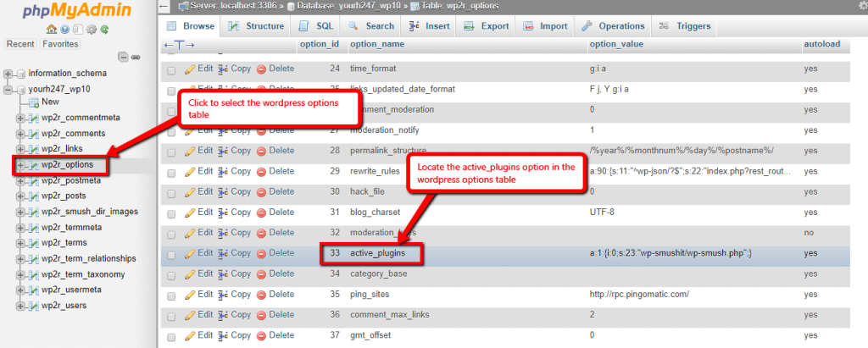Tick the checkbox for ping_sites row

171,296
